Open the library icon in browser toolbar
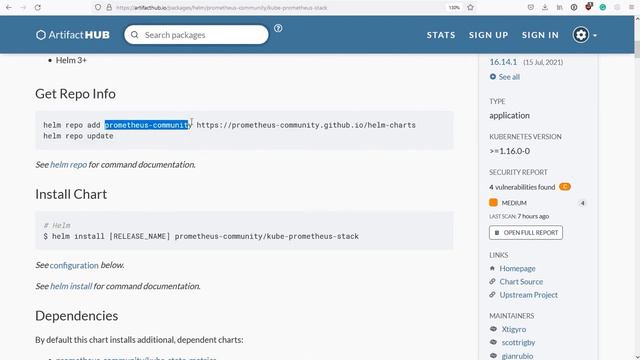 tap(560, 7)
